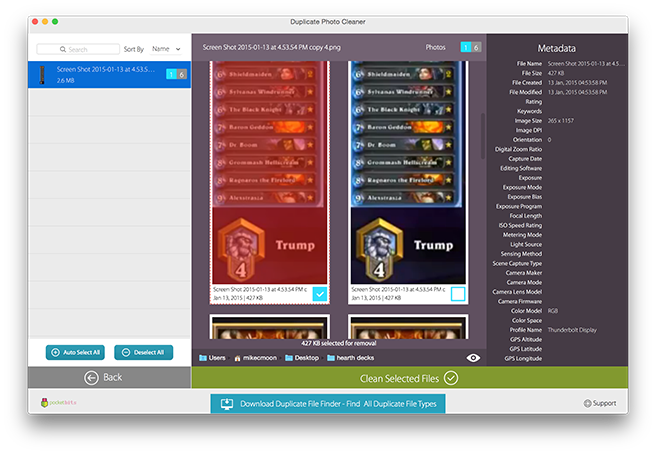This screenshot has height=454, width=656.
Task: Open the hearth decks folder in the path bar
Action: pyautogui.click(x=351, y=358)
